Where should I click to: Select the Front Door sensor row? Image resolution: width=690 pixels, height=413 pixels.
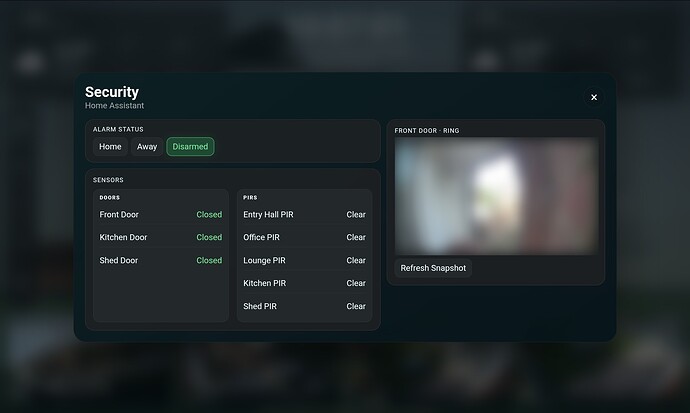[x=161, y=215]
